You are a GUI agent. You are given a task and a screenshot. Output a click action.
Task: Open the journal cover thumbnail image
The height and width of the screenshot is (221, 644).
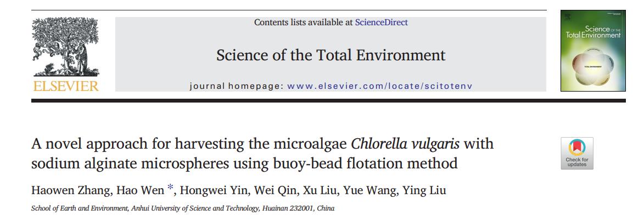(592, 50)
